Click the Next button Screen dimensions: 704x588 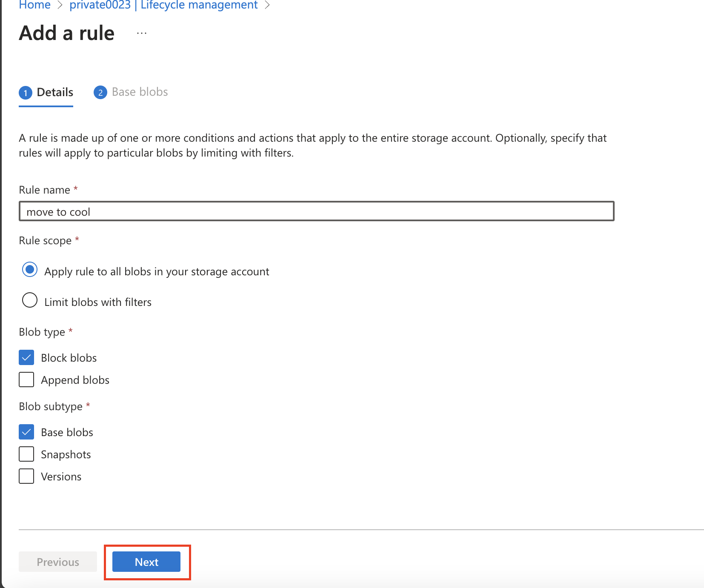[146, 562]
